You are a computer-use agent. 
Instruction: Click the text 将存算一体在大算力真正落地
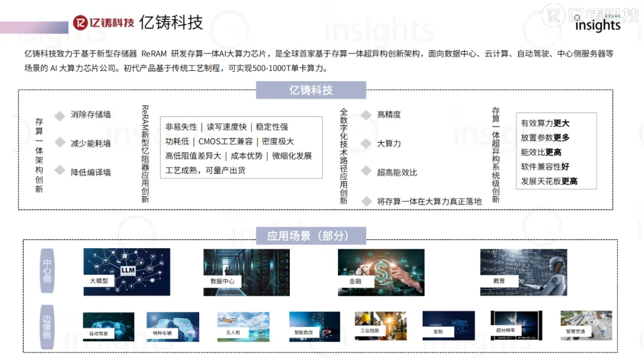[x=429, y=202]
